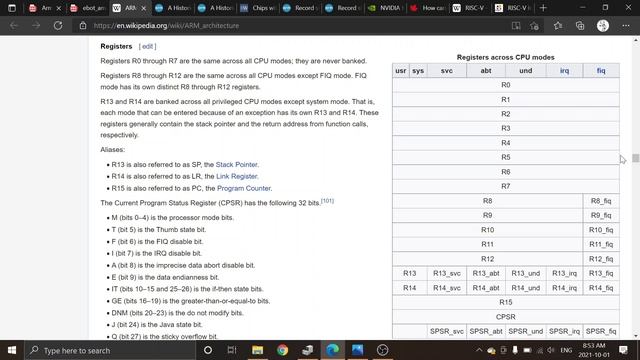Open the Photos app taskbar icon

click(x=357, y=350)
